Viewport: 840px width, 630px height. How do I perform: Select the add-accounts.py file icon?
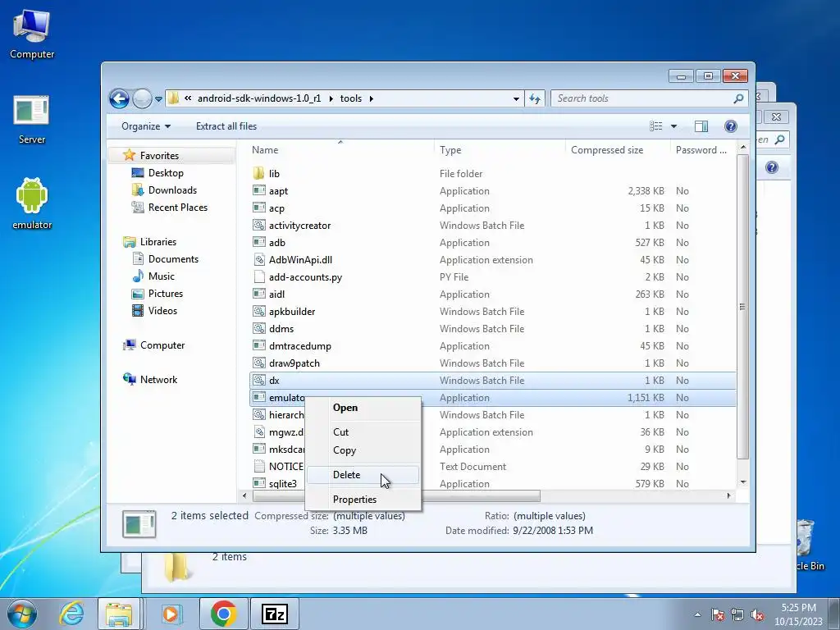(x=258, y=276)
